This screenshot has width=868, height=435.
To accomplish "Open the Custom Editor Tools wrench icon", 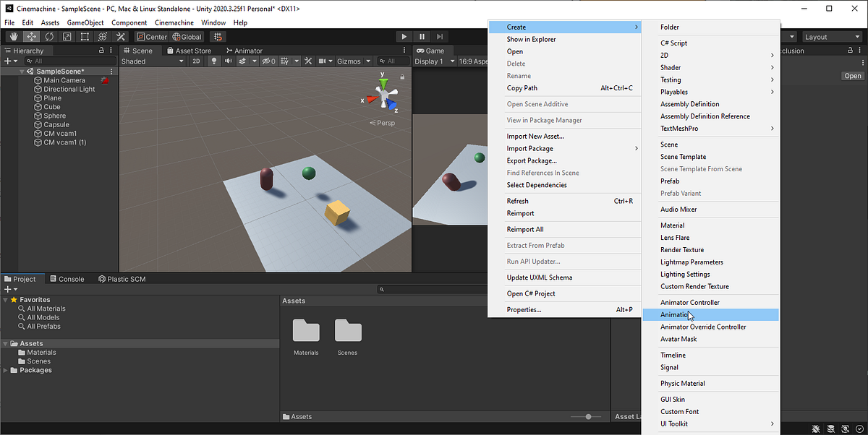I will (121, 36).
